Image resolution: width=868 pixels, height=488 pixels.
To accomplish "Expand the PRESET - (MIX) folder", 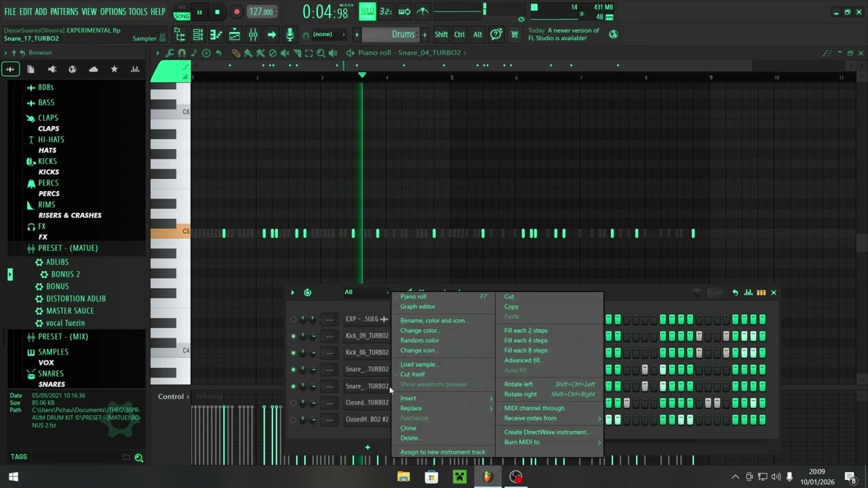I will tap(63, 337).
